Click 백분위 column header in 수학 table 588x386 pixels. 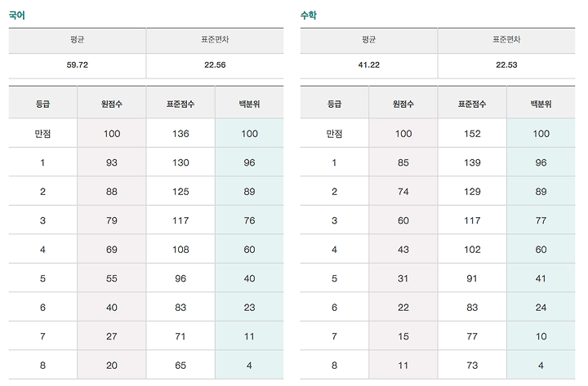pos(541,104)
